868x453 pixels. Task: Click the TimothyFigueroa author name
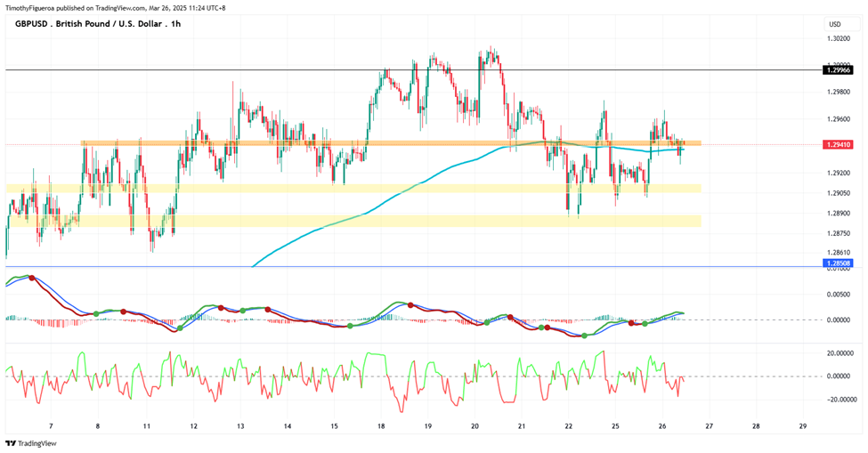29,8
